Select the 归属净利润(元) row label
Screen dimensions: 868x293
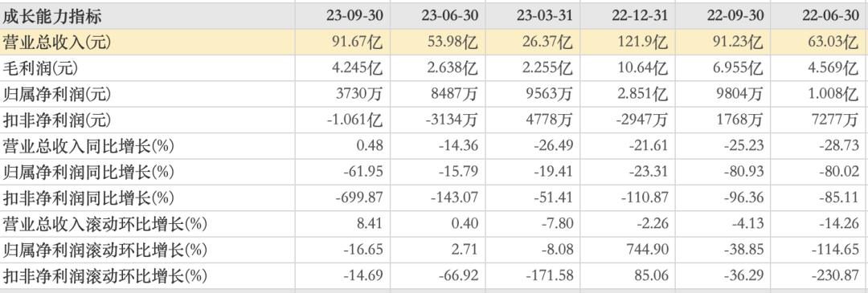[57, 94]
